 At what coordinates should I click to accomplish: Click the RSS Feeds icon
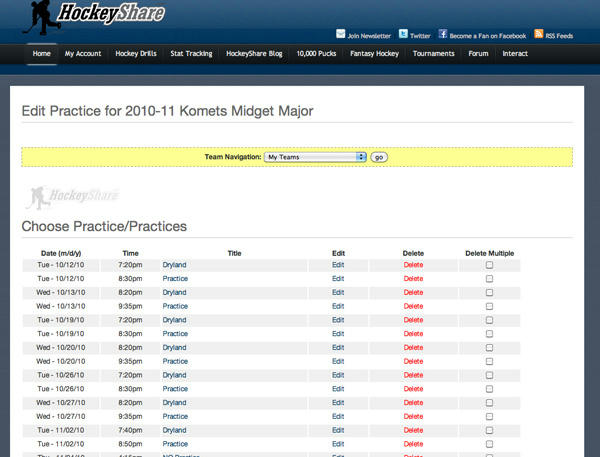pos(538,34)
